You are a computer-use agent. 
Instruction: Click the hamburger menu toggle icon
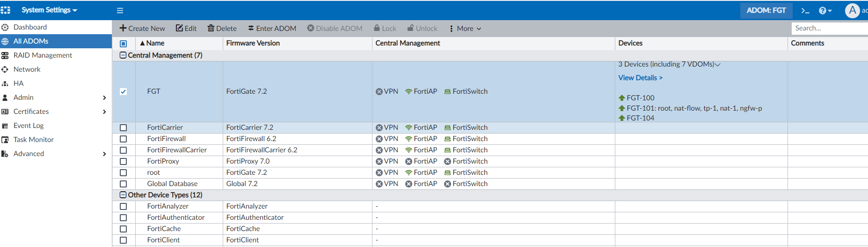point(120,10)
